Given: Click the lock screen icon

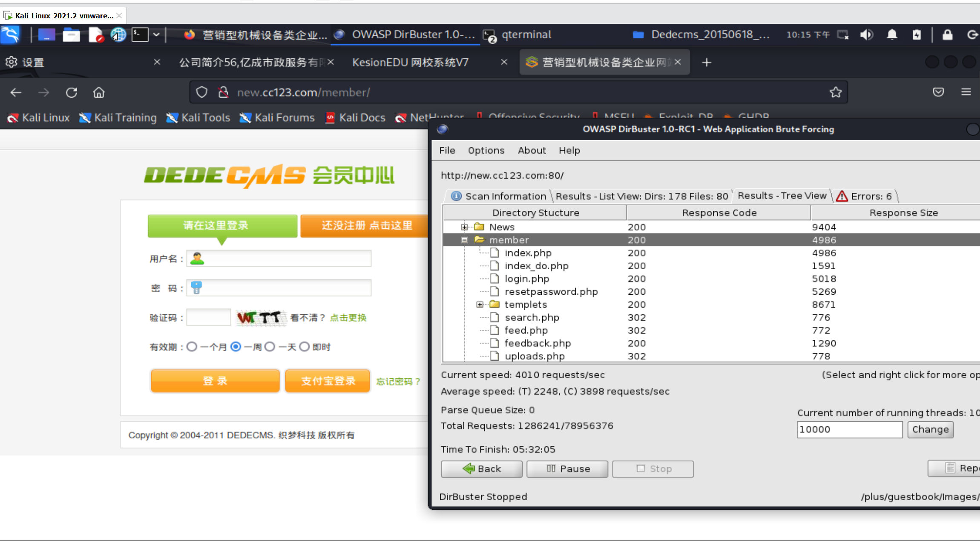Looking at the screenshot, I should tap(947, 35).
